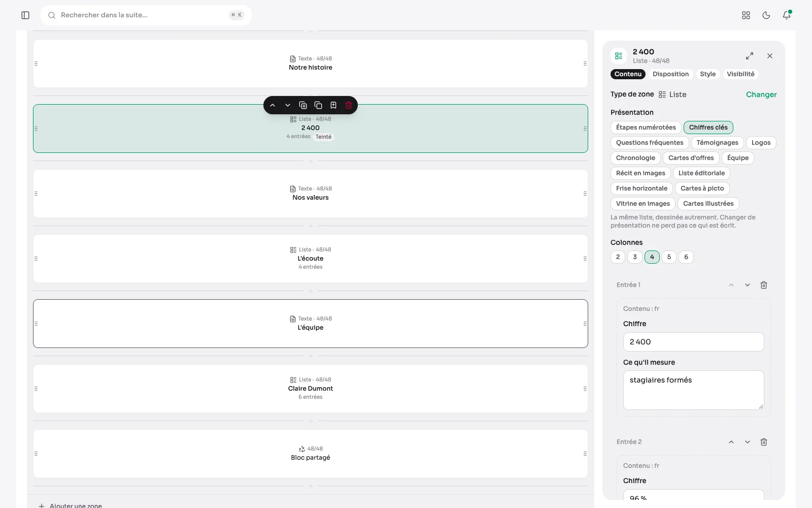
Task: Switch to dark mode with moon icon
Action: (x=766, y=15)
